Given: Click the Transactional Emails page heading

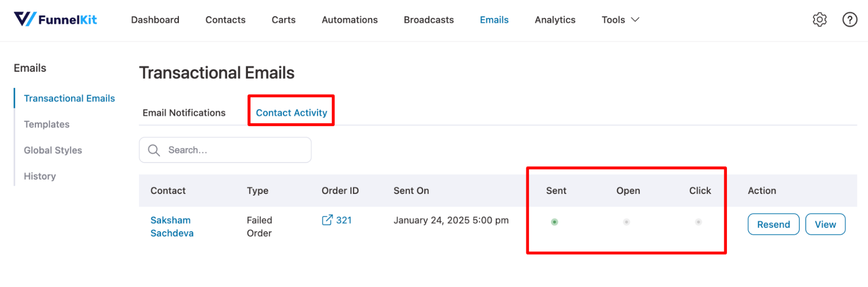Looking at the screenshot, I should (217, 73).
